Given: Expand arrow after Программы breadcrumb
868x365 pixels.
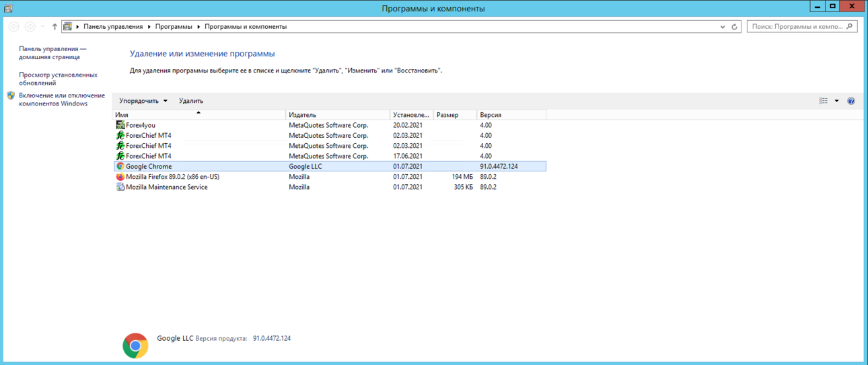Looking at the screenshot, I should (198, 27).
